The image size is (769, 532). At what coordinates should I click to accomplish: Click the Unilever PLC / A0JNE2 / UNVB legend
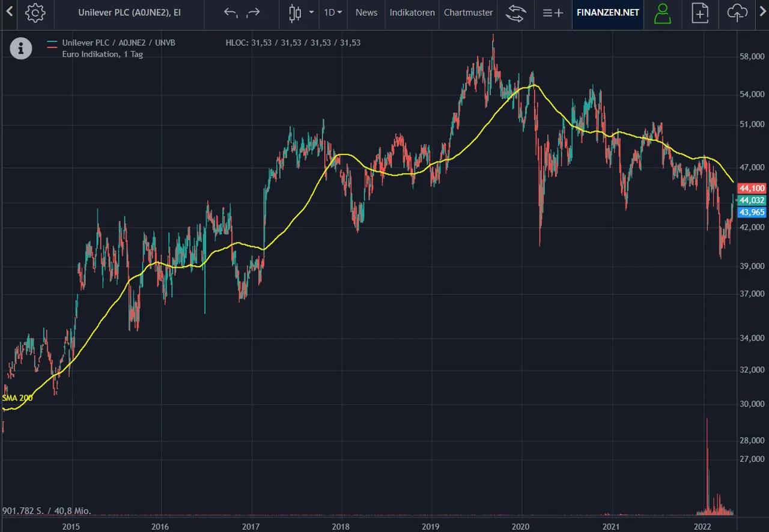click(118, 43)
